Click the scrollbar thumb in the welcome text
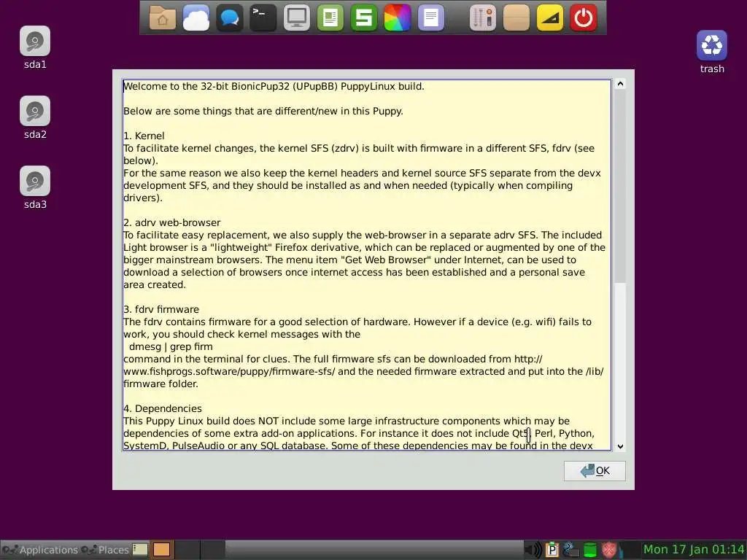This screenshot has height=560, width=747. tap(620, 186)
